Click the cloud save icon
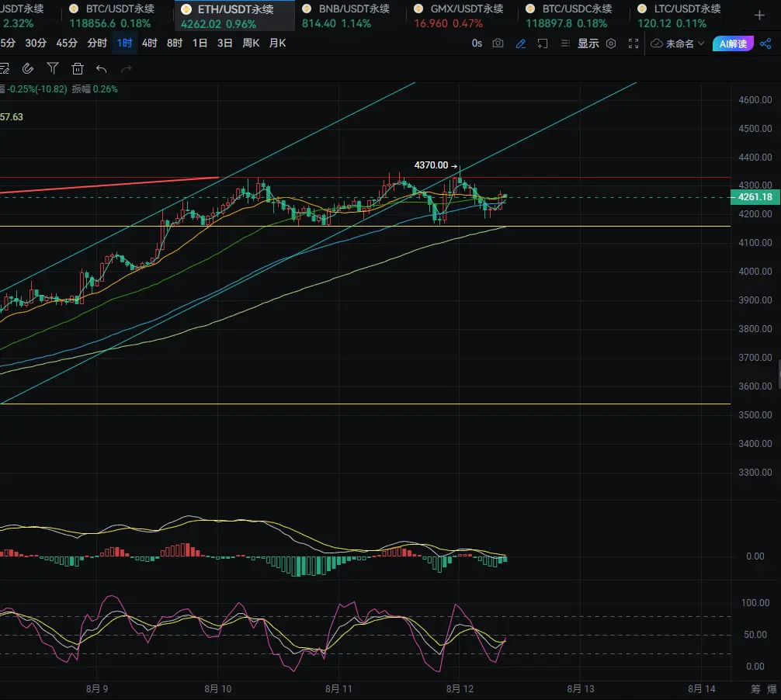The image size is (781, 700). click(657, 43)
